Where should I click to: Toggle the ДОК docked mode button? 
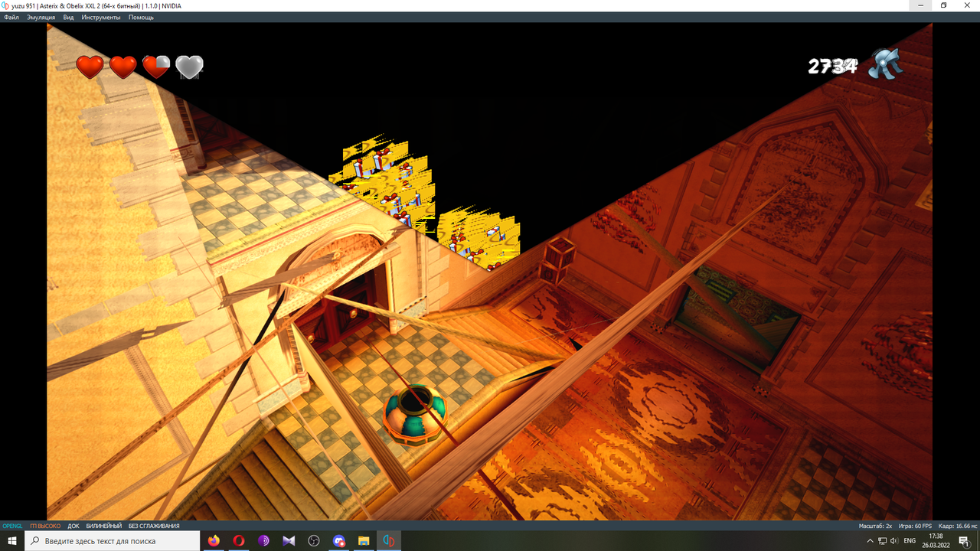(73, 526)
